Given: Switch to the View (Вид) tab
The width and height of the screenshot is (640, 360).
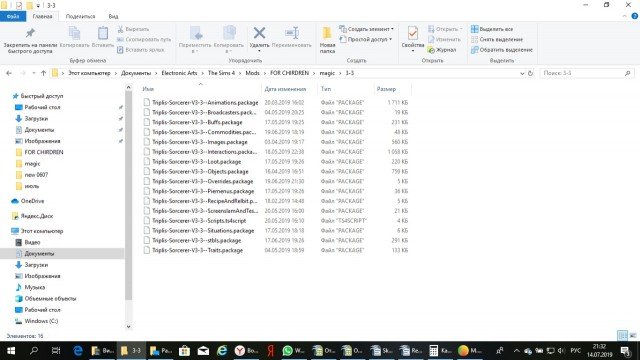Looking at the screenshot, I should [x=113, y=16].
